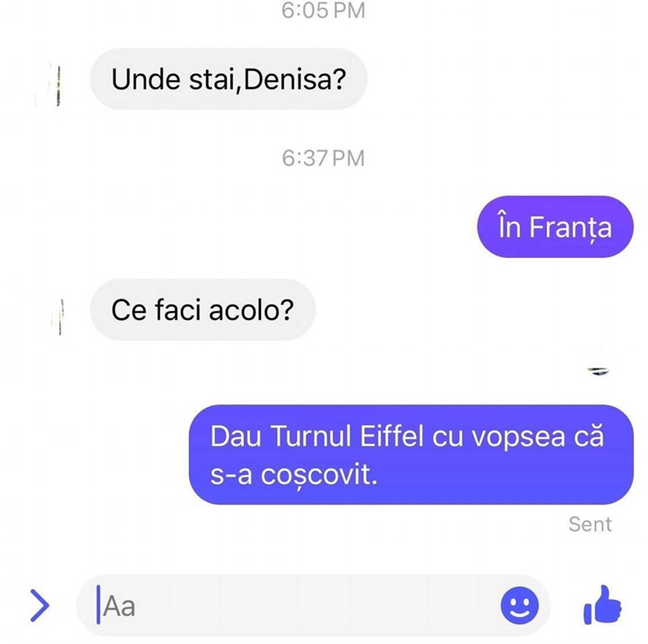Select the 'Dau Turnul Eiffel' message bubble
The width and height of the screenshot is (648, 644).
(x=411, y=455)
